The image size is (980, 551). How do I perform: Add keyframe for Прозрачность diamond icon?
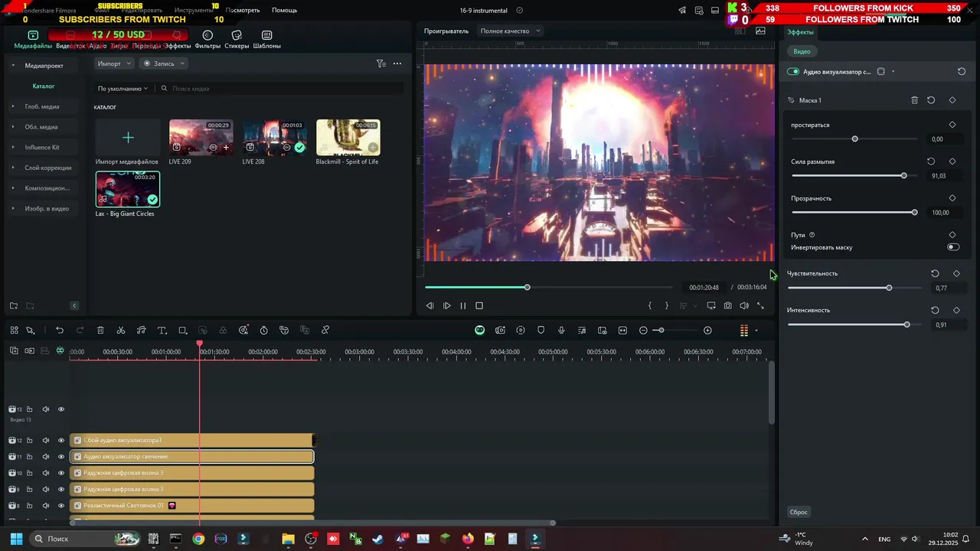952,198
